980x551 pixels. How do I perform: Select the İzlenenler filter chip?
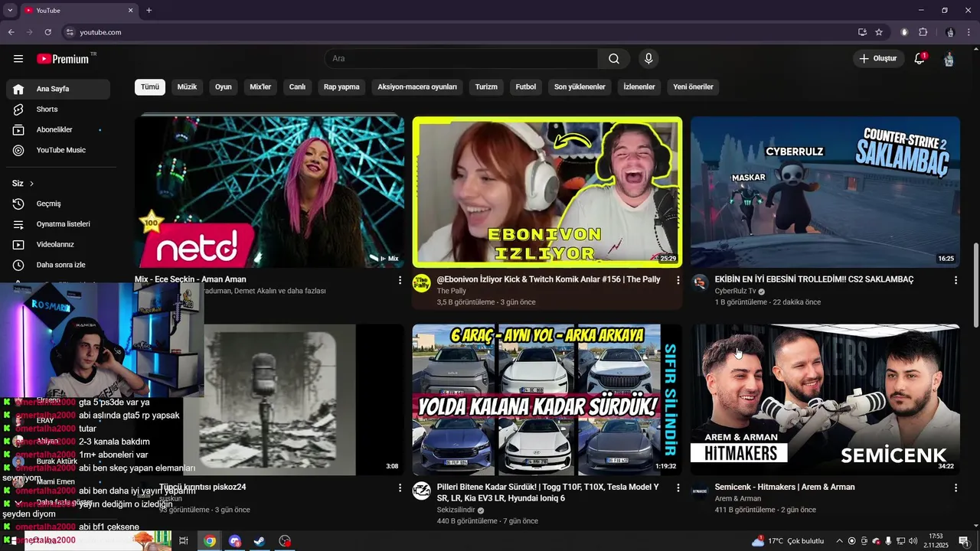[x=639, y=87]
